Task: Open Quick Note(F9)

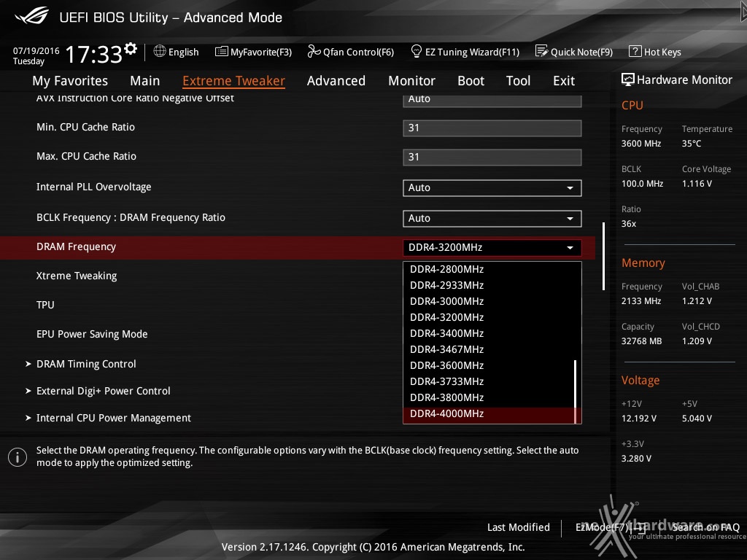Action: [574, 52]
